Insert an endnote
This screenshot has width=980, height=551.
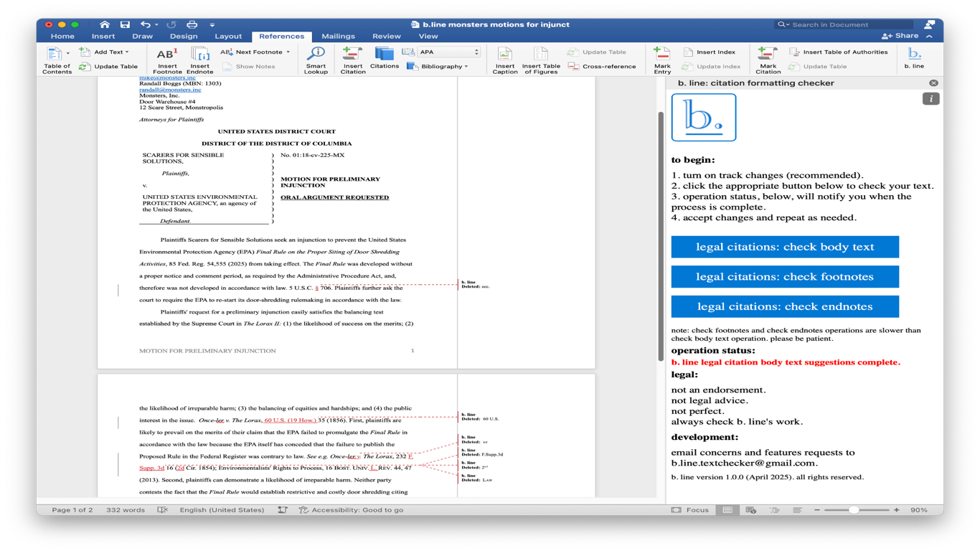click(199, 60)
